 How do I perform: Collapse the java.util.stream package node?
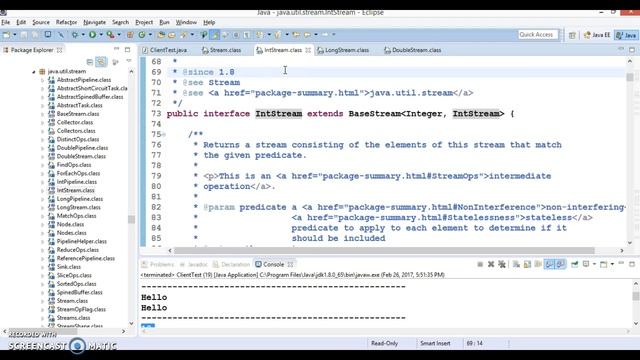tap(33, 71)
